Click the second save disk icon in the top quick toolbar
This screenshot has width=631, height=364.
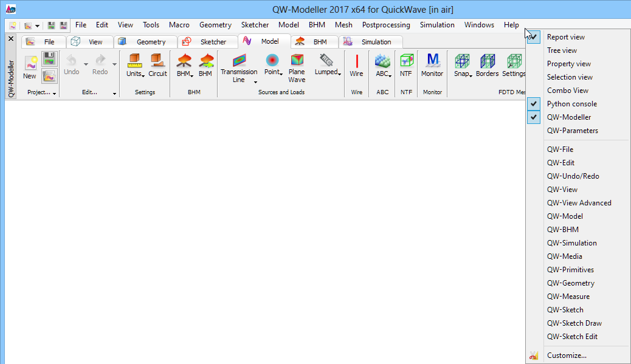pyautogui.click(x=64, y=26)
